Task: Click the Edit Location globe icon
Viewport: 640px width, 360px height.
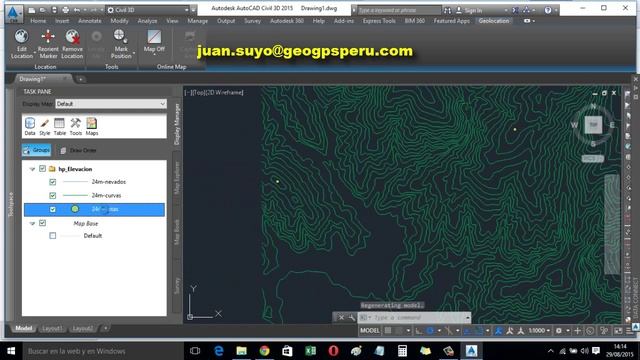Action: [x=21, y=36]
